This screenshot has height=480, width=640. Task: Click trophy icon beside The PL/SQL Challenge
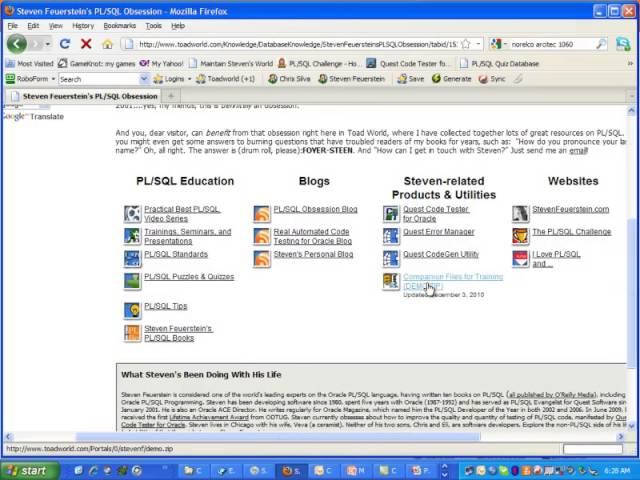(x=520, y=236)
